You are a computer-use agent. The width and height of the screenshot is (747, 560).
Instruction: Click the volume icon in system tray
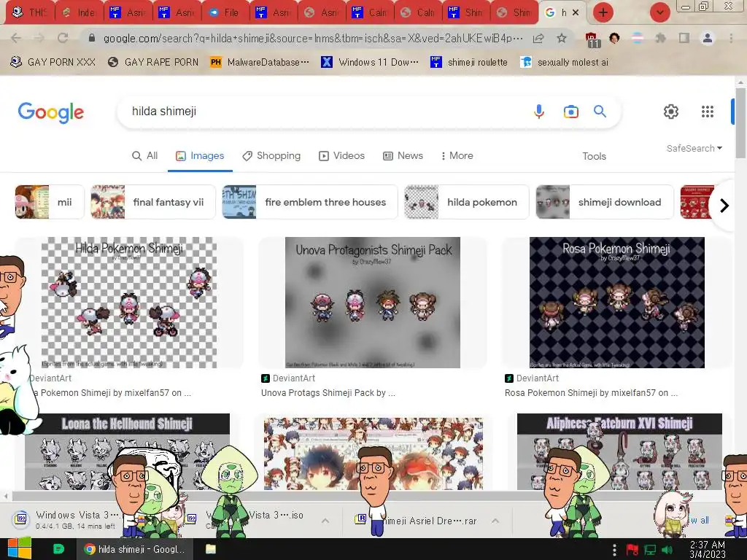[x=667, y=550]
